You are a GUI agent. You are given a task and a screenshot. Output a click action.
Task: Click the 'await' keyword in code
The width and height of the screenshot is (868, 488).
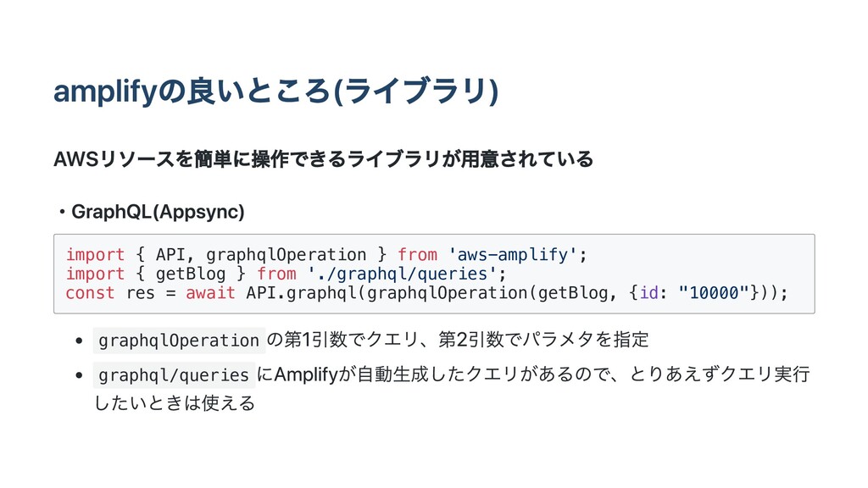pos(210,292)
